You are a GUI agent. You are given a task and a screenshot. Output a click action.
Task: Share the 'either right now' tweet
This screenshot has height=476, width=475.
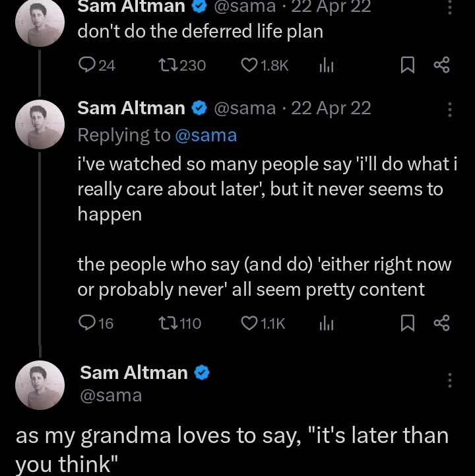click(x=441, y=323)
